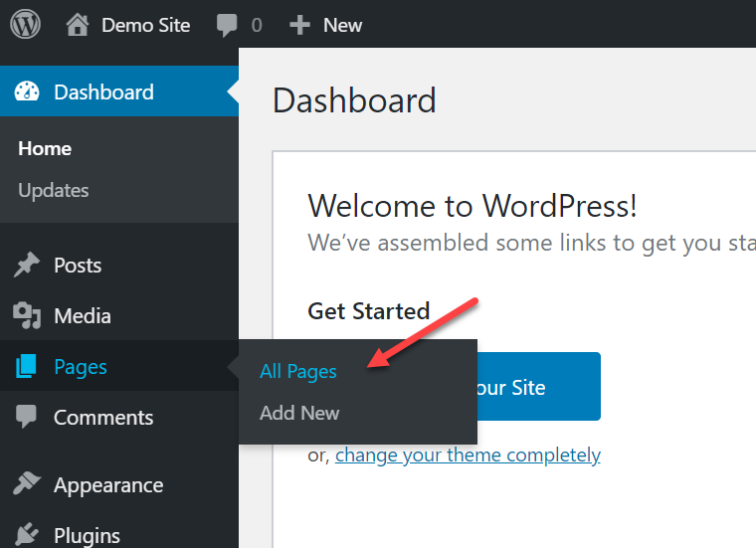The height and width of the screenshot is (548, 756).
Task: Click the Dashboard gauge icon
Action: [x=27, y=91]
